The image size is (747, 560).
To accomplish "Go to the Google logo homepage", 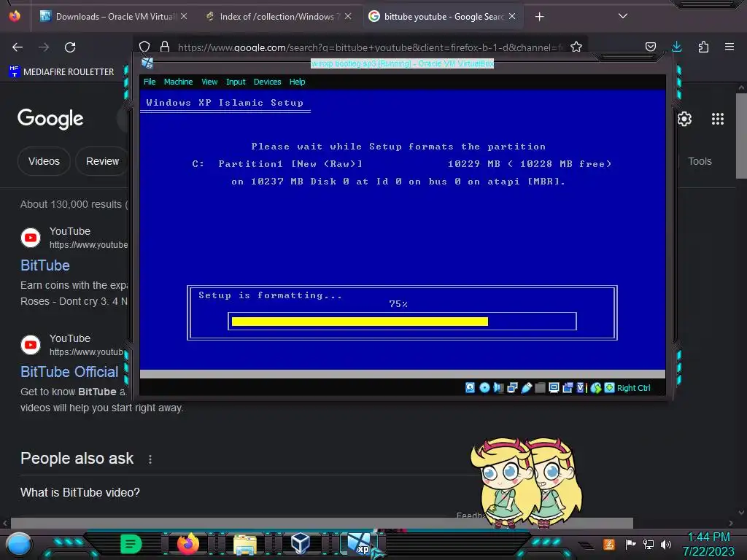I will (50, 119).
